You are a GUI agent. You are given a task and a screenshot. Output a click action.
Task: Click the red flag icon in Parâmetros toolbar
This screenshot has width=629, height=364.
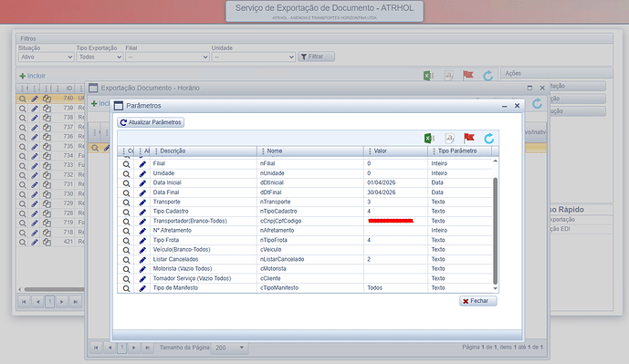[468, 139]
